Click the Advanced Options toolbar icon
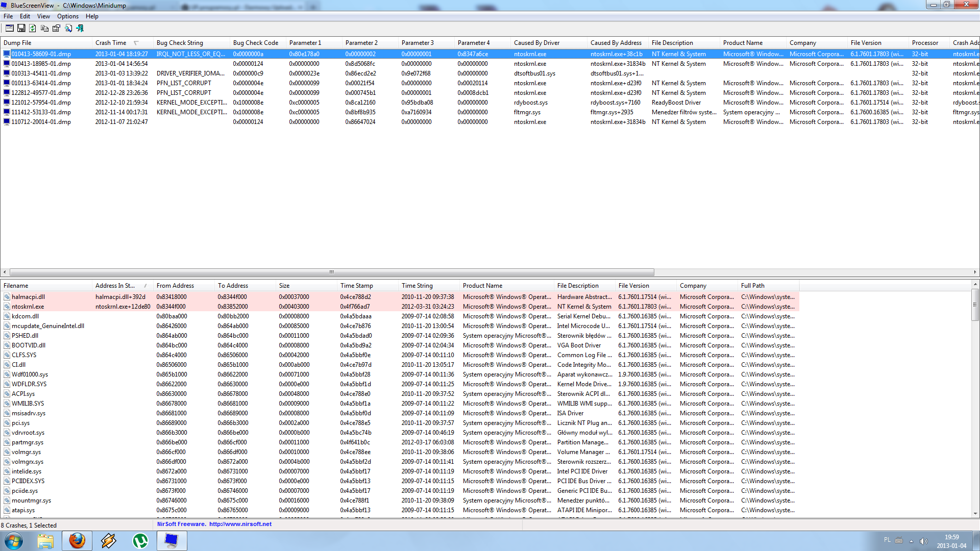This screenshot has height=551, width=980. click(x=10, y=28)
